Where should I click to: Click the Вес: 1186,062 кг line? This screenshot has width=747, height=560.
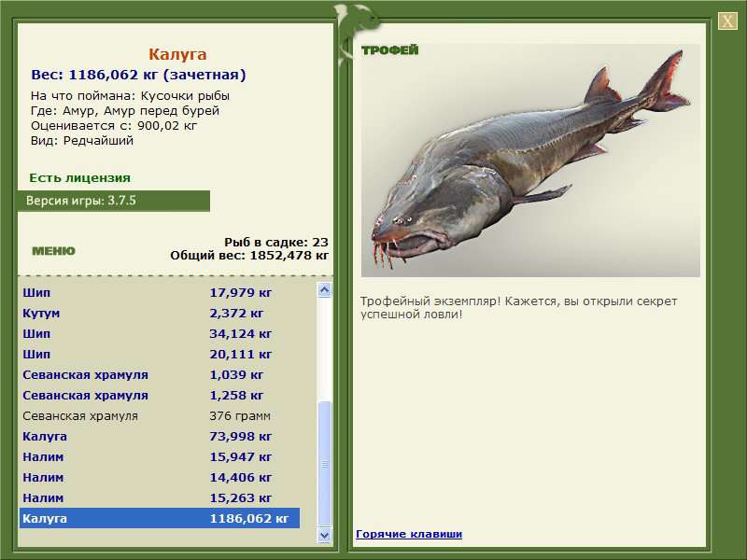(138, 75)
